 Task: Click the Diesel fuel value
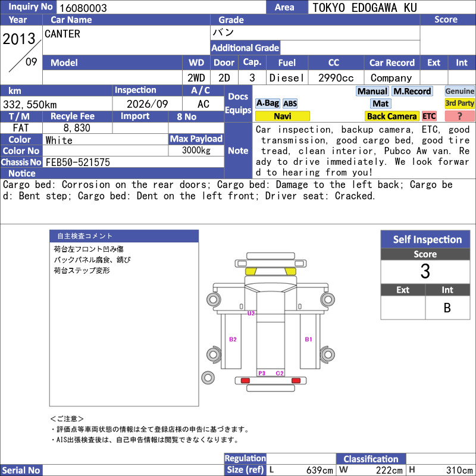coord(287,78)
